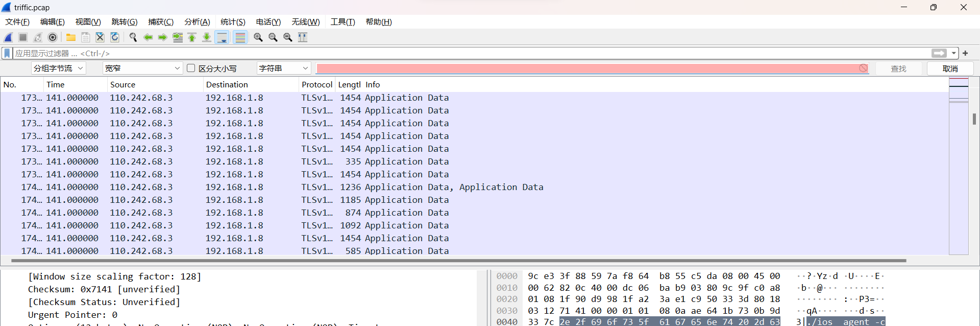The height and width of the screenshot is (326, 980).
Task: Sort by the Time column header
Action: 76,85
